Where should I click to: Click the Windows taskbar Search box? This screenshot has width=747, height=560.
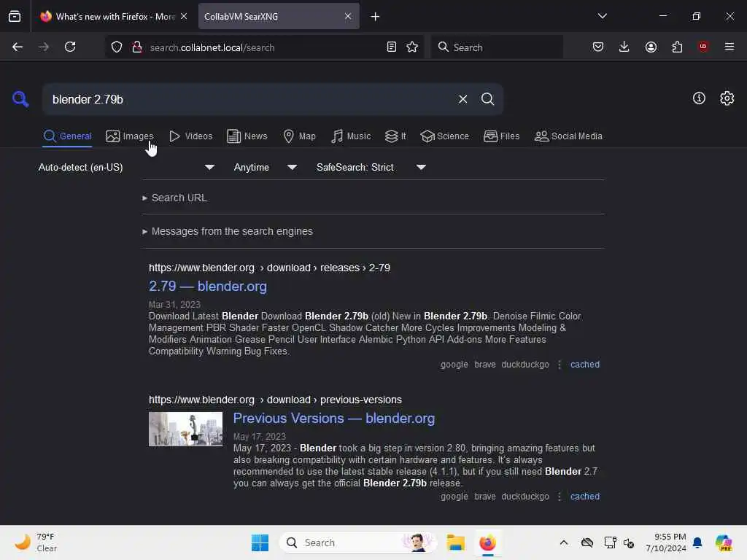tap(357, 542)
